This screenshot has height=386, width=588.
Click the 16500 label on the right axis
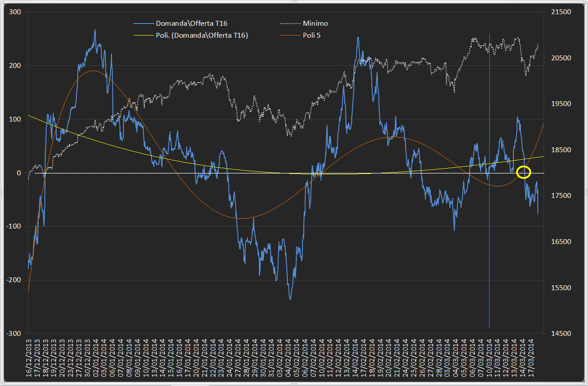pos(561,242)
